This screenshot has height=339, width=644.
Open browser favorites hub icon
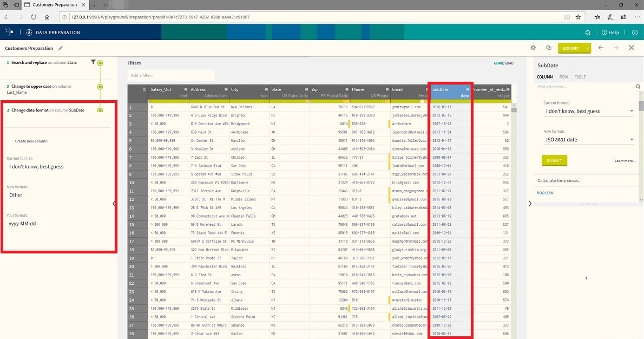pos(597,17)
